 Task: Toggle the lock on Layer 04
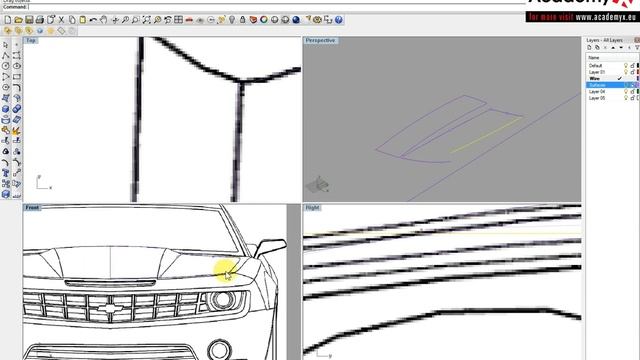[x=632, y=91]
